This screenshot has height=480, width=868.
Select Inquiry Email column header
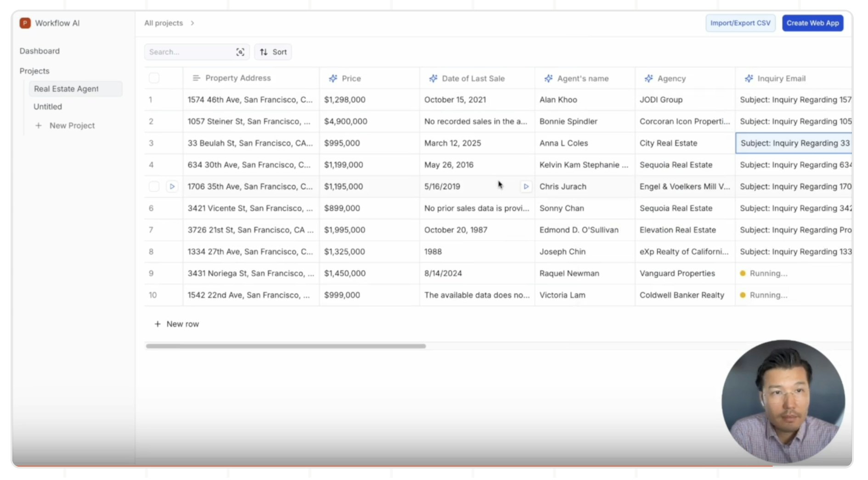(794, 78)
